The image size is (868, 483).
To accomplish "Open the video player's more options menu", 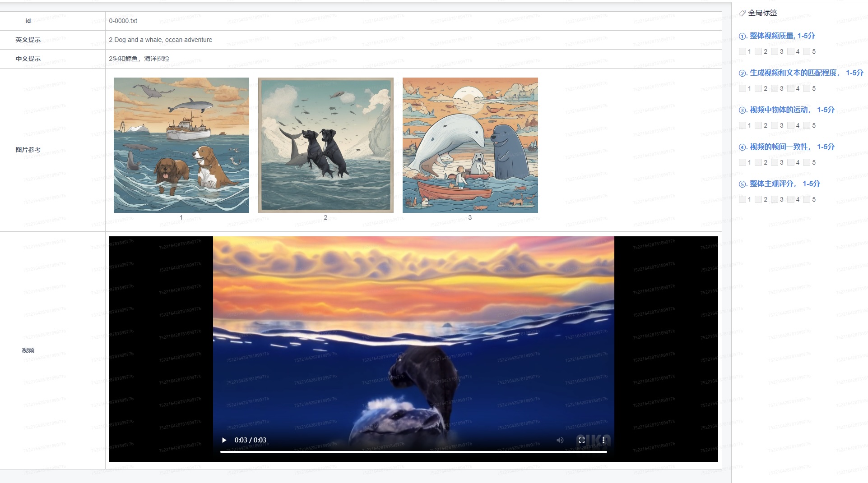I will [x=603, y=440].
